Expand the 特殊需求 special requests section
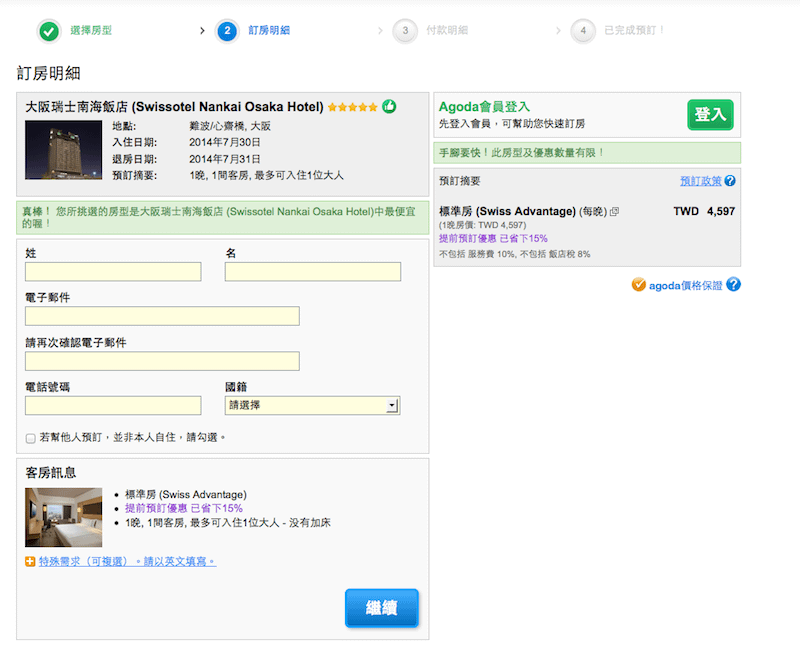 [128, 562]
